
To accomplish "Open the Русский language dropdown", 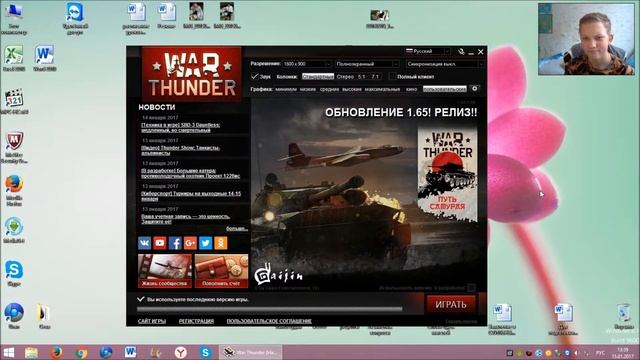I will pos(428,51).
